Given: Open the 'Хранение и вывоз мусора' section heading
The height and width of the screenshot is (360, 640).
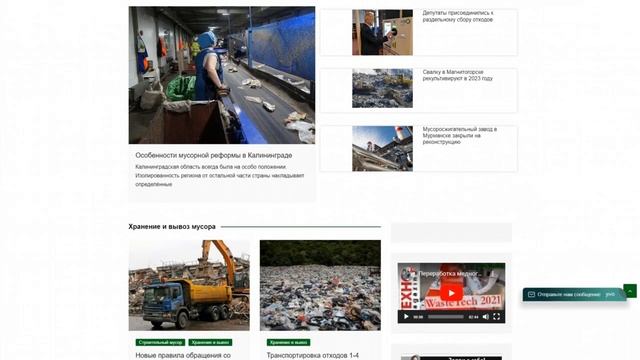Looking at the screenshot, I should click(172, 227).
